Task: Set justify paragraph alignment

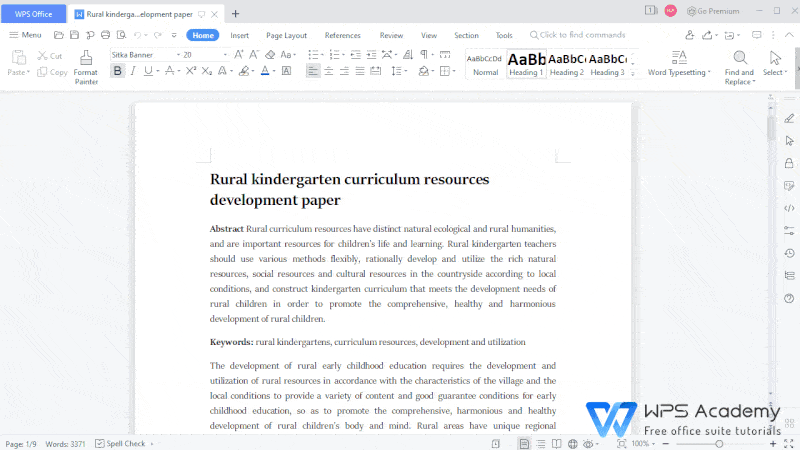Action: (360, 71)
